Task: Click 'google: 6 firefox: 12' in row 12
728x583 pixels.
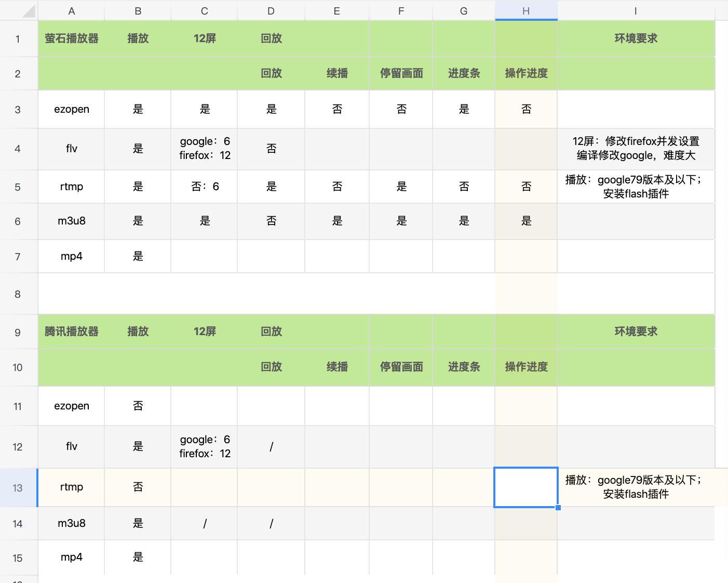Action: click(x=205, y=446)
